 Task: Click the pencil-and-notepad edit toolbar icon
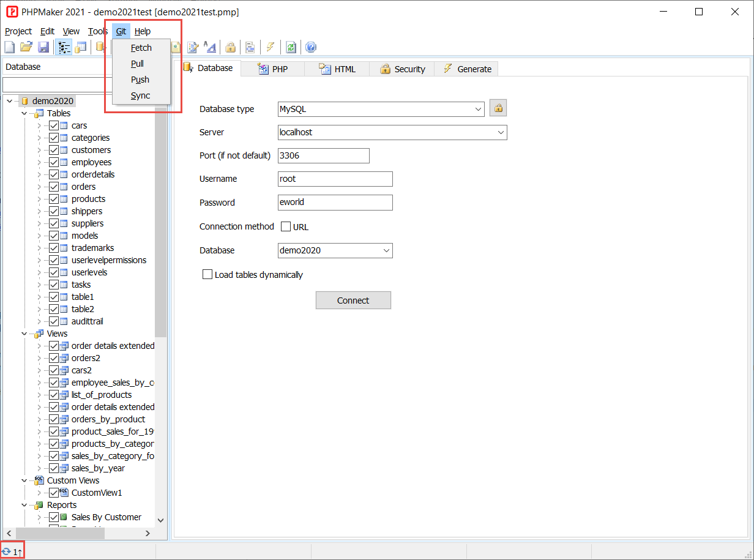(193, 47)
